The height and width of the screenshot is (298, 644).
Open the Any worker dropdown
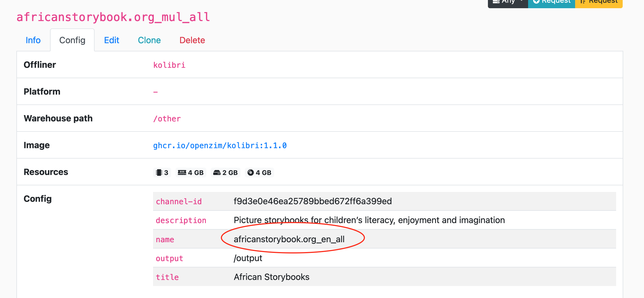coord(508,2)
